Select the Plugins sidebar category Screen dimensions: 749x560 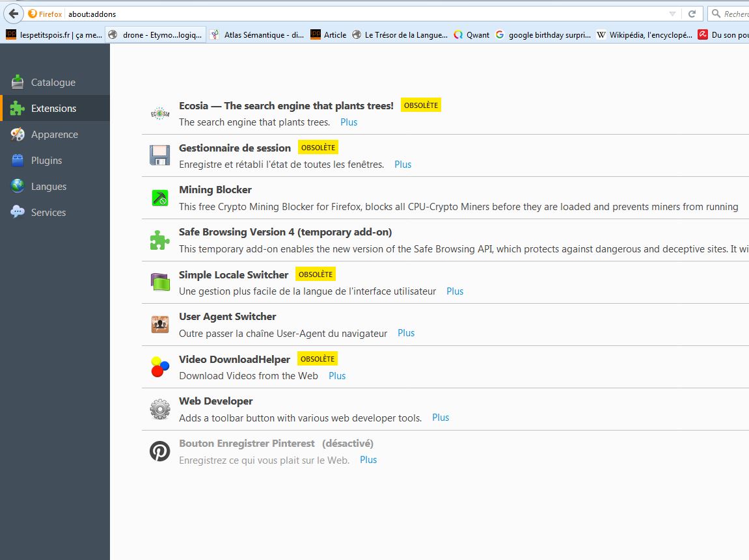(46, 161)
